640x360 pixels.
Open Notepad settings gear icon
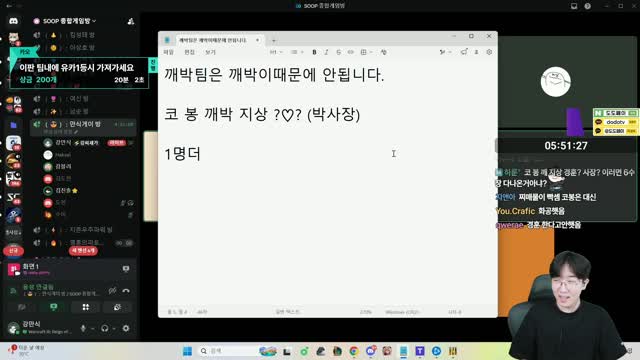pos(489,52)
